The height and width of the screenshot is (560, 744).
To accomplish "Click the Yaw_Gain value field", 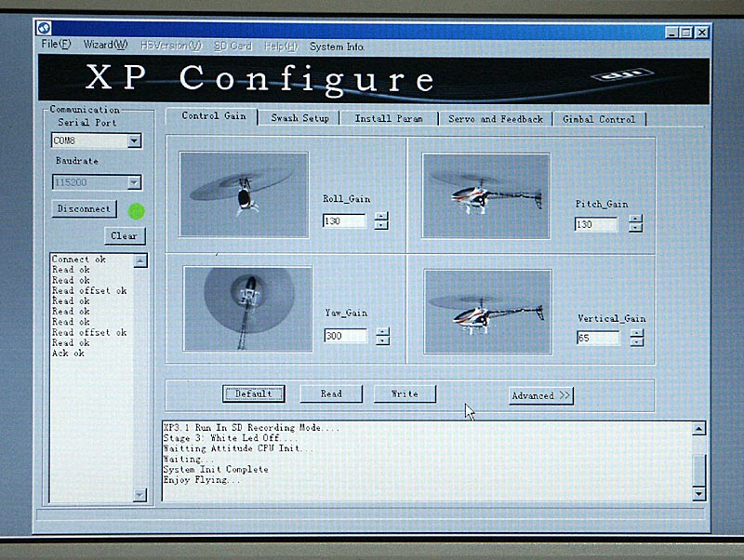I will 344,336.
